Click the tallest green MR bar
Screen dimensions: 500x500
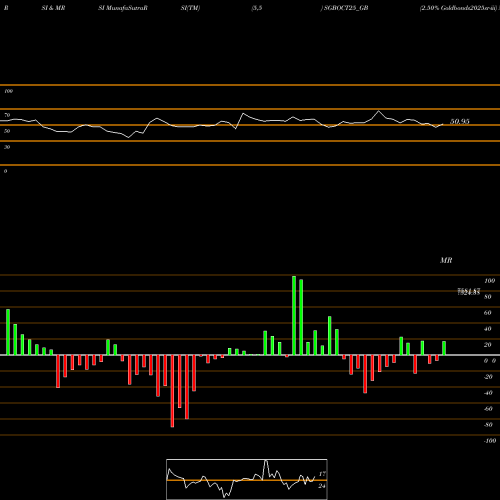coord(294,315)
